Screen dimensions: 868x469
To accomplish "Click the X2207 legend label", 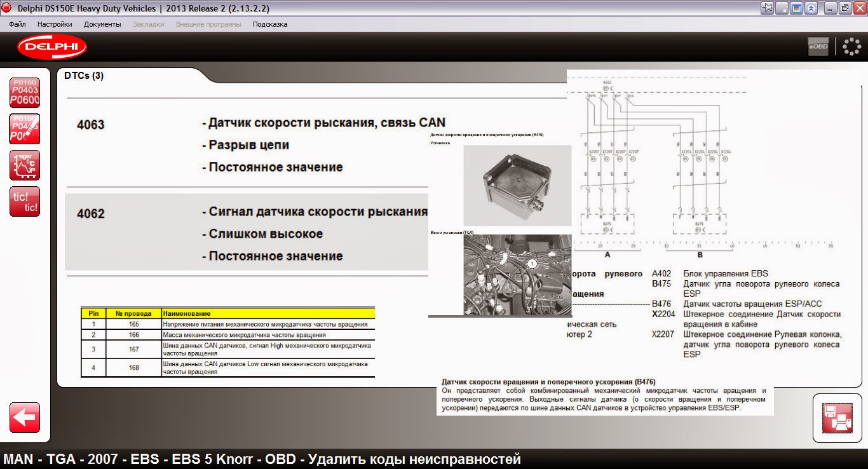I will click(662, 334).
